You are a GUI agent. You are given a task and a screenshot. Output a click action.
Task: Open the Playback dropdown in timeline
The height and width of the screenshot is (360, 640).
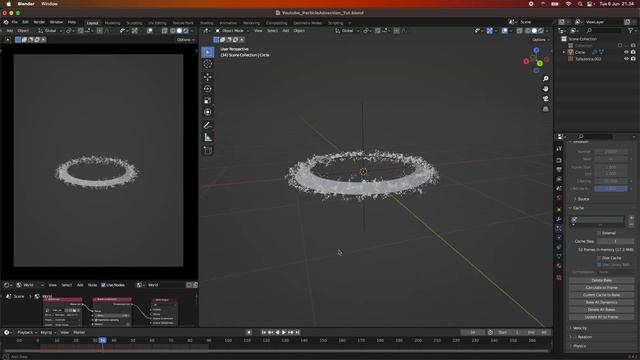pyautogui.click(x=27, y=332)
